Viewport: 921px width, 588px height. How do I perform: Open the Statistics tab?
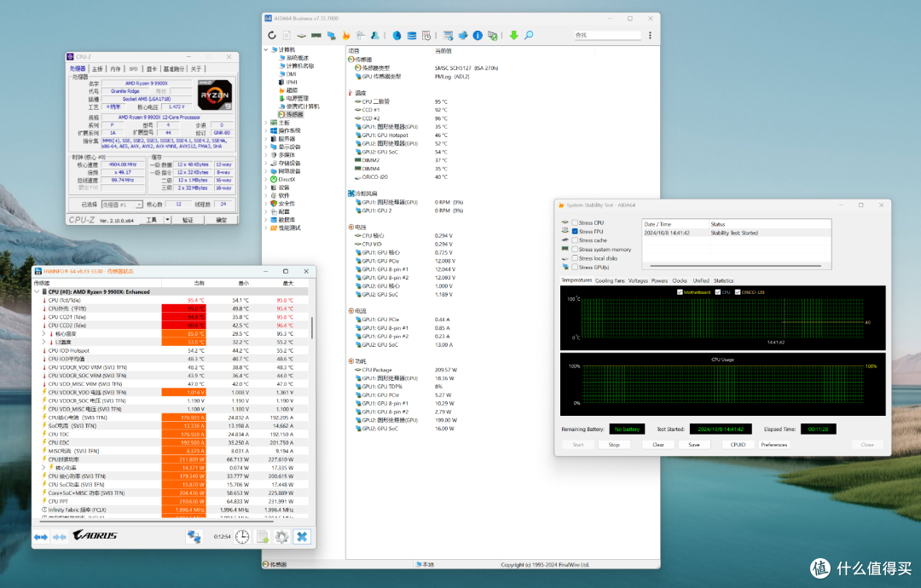pos(724,280)
